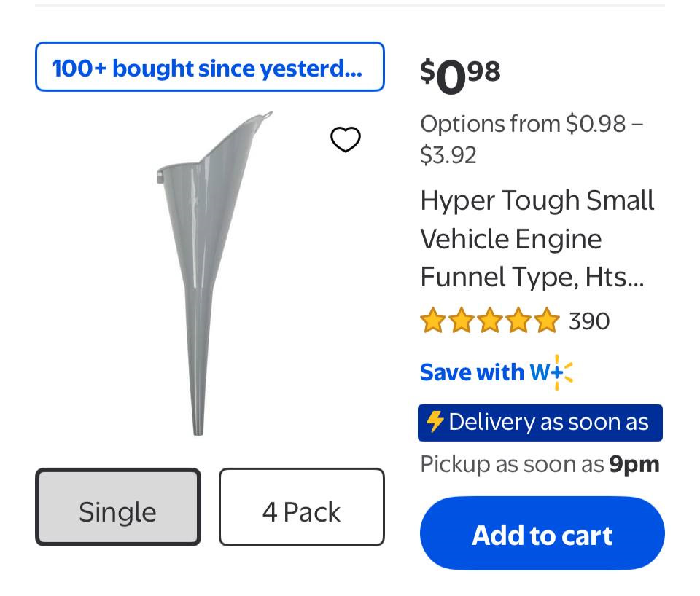Screen dimensions: 700x596
Task: Click the first rating star
Action: coord(432,321)
